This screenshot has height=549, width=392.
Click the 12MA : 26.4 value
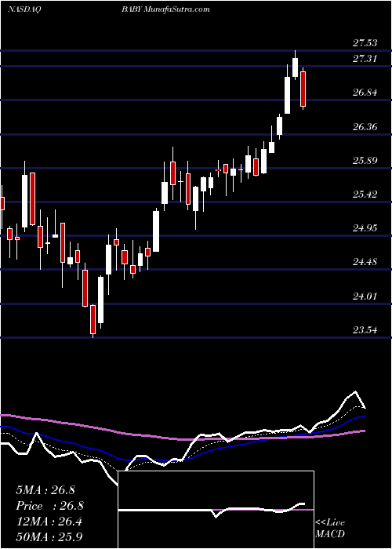coord(49,522)
